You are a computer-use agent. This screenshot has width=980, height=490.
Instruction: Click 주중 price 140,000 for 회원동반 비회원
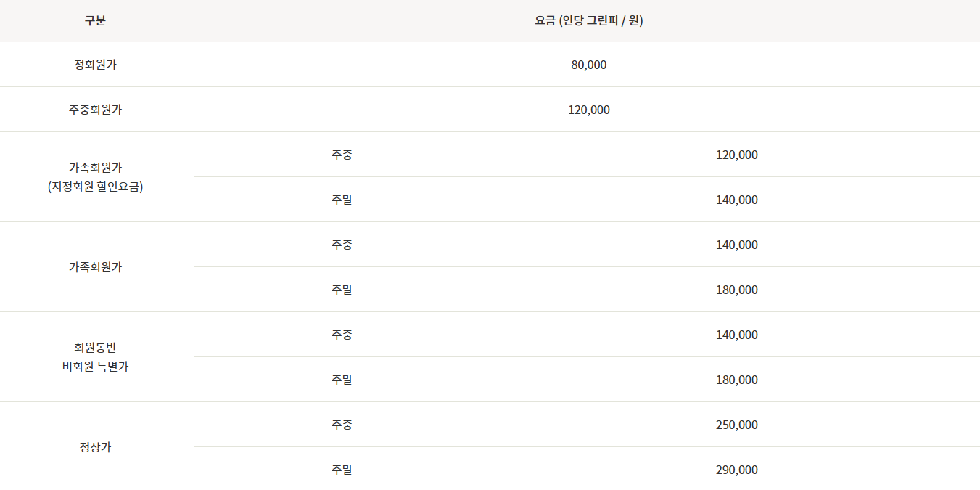point(736,335)
